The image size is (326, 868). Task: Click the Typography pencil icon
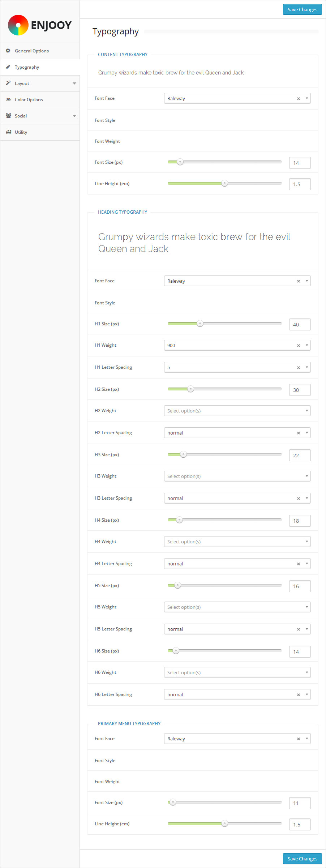click(x=8, y=67)
